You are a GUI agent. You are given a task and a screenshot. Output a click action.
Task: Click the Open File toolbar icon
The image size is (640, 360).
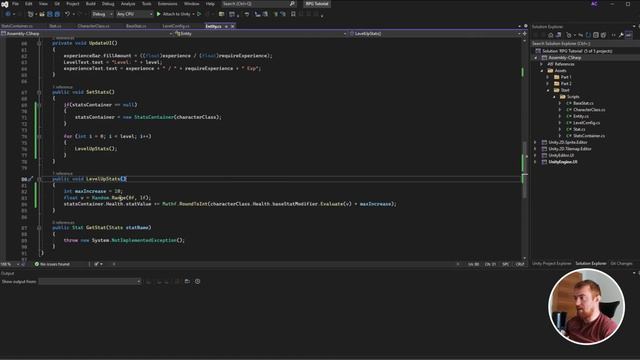tap(42, 14)
